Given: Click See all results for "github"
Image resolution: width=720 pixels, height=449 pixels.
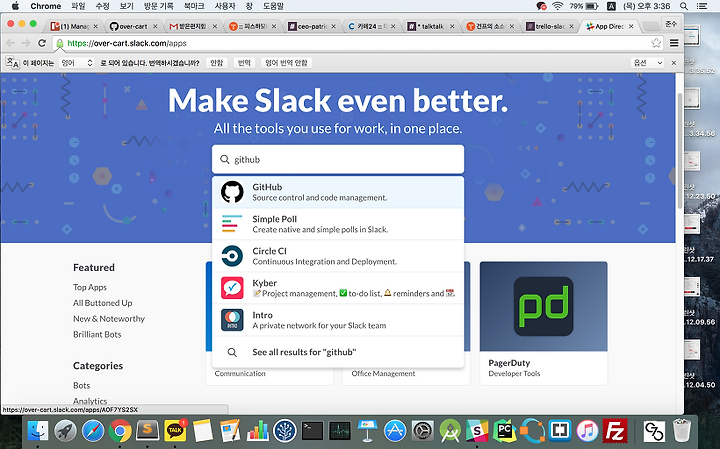Looking at the screenshot, I should [338, 352].
